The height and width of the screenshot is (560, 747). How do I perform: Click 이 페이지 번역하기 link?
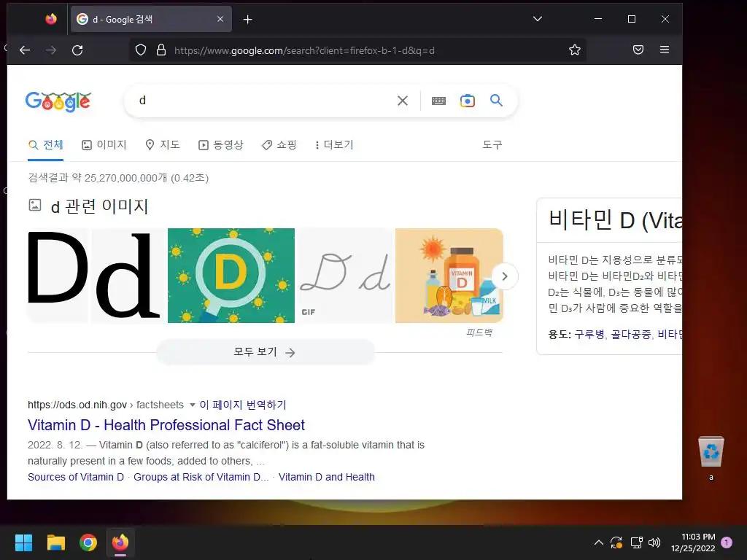tap(243, 405)
